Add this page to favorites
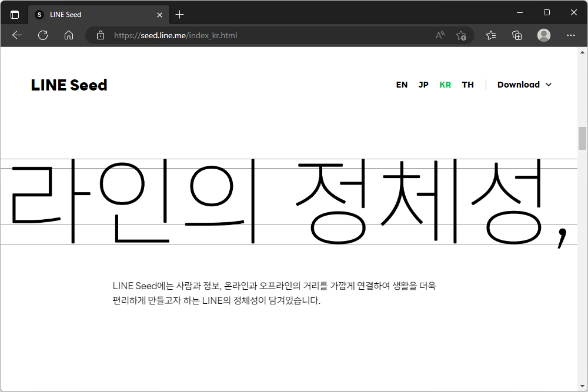This screenshot has height=392, width=588. [461, 35]
